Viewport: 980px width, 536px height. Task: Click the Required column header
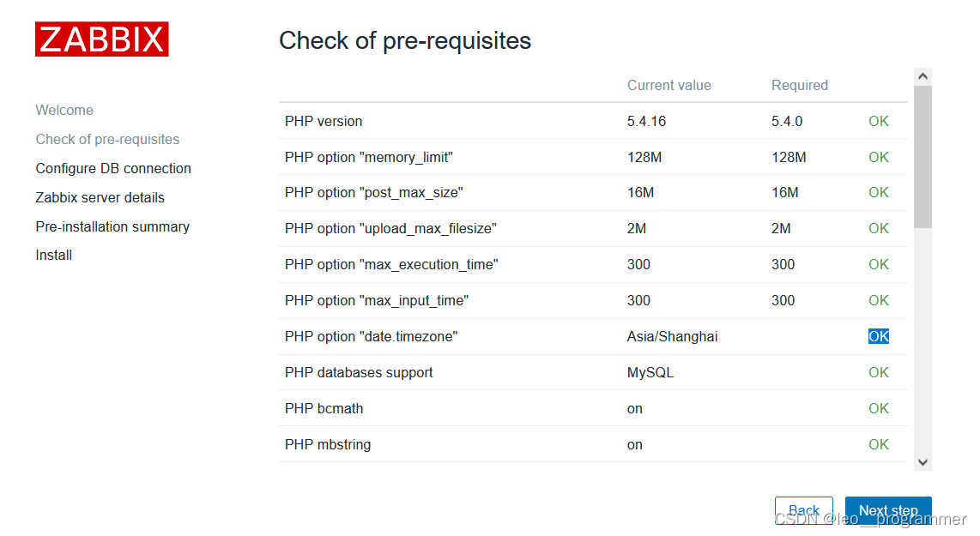(799, 85)
